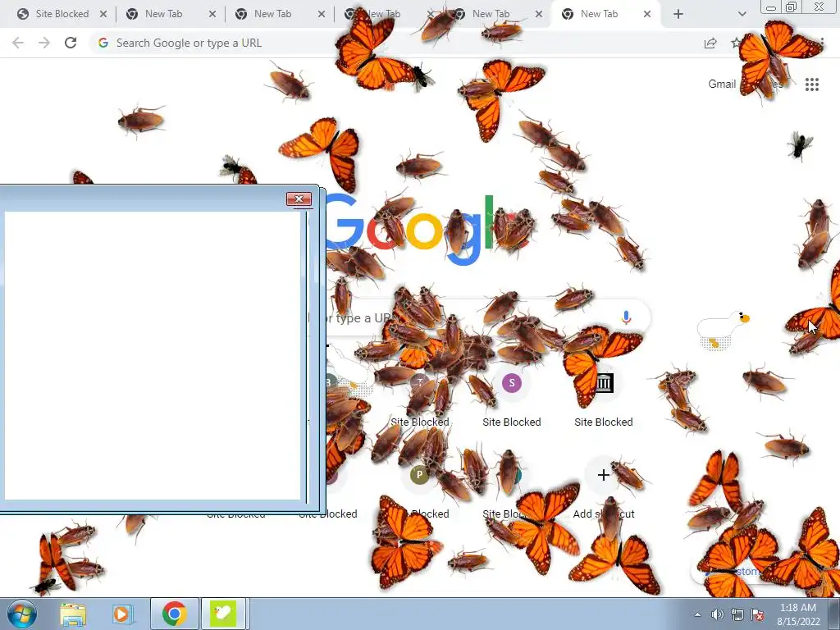The width and height of the screenshot is (840, 630).
Task: Show hidden system tray icons
Action: [697, 614]
